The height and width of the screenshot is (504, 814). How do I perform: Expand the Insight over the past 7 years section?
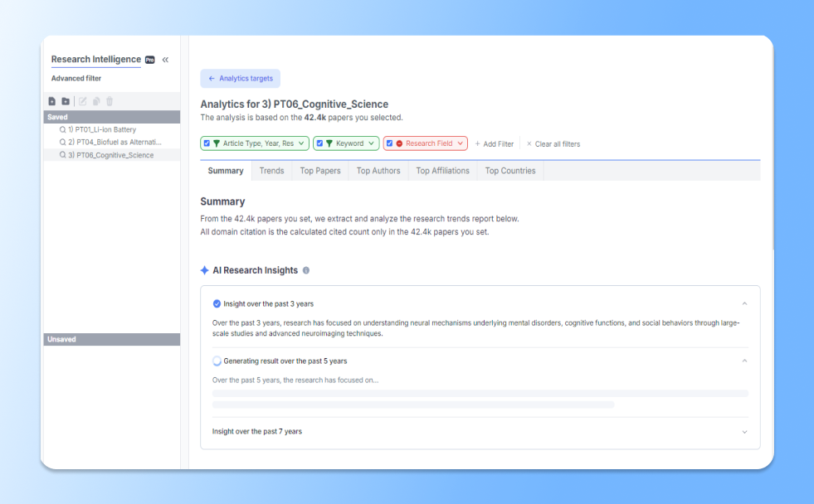pyautogui.click(x=744, y=431)
